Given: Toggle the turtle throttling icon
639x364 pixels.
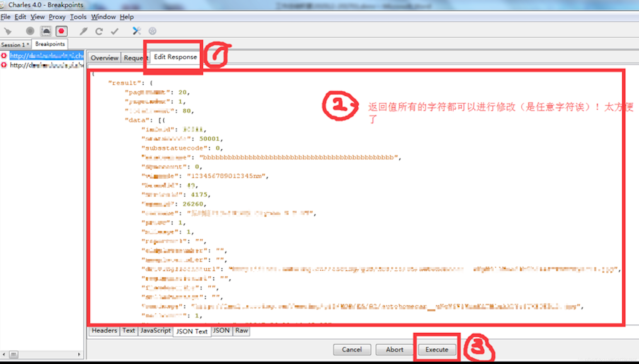Looking at the screenshot, I should 46,31.
